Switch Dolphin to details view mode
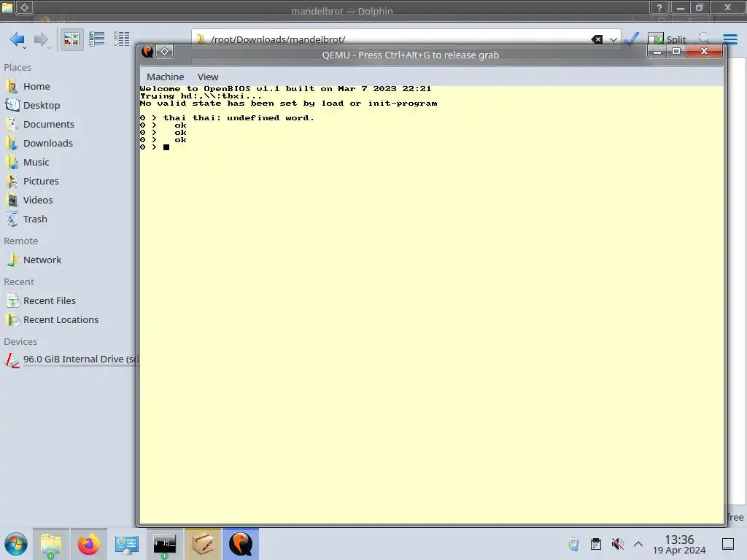747x560 pixels. 122,39
